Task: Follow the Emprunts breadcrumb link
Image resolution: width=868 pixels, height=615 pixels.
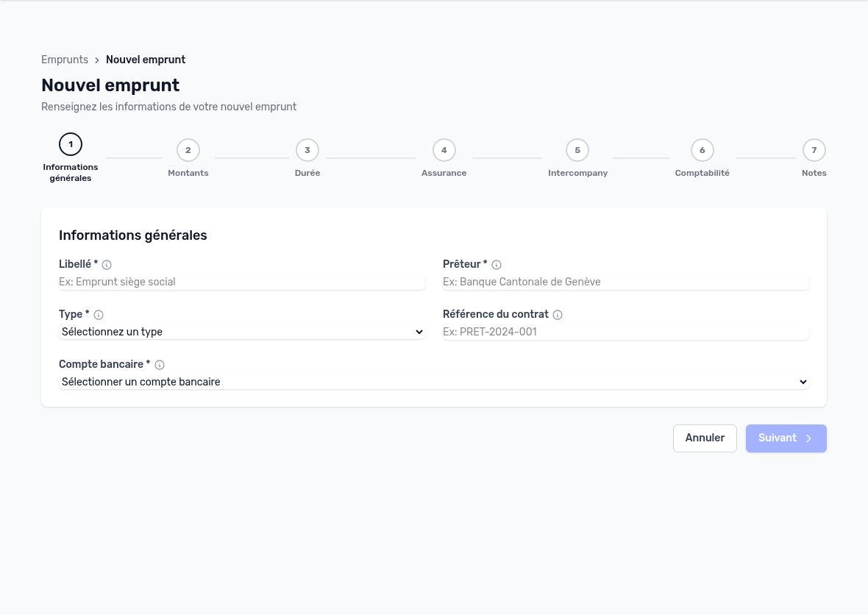Action: point(65,60)
